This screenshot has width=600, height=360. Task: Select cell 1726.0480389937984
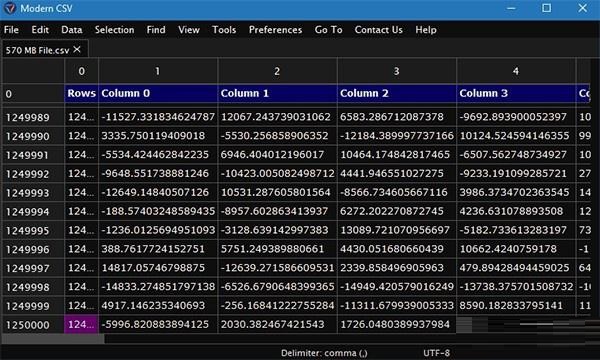coord(396,324)
